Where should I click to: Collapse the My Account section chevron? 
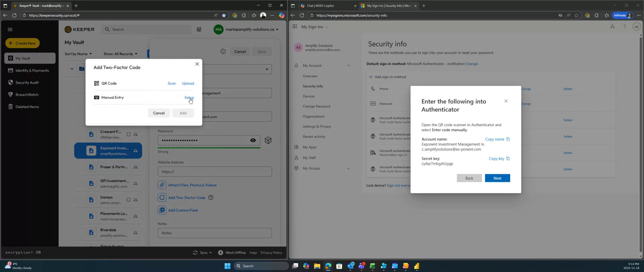[348, 65]
